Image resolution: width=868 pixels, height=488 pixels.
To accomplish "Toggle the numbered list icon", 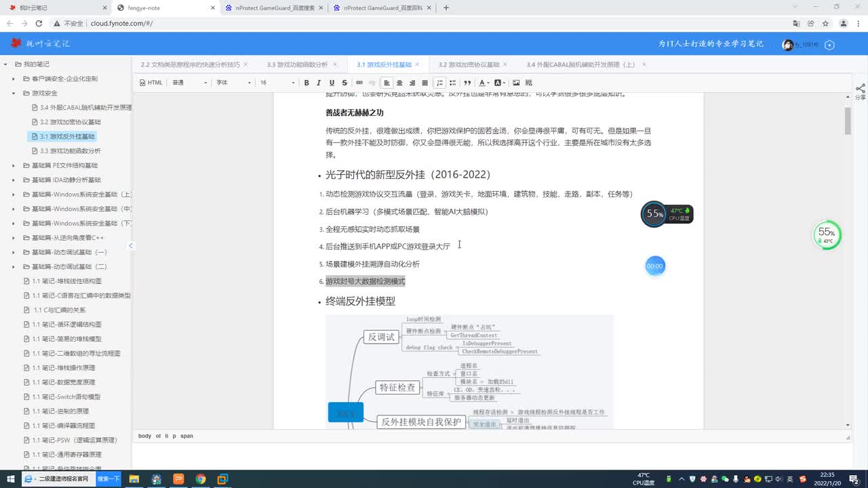I will coord(440,83).
